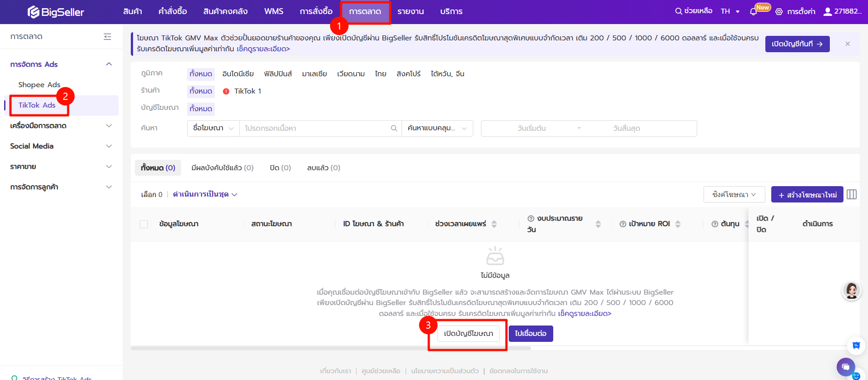The width and height of the screenshot is (868, 380).
Task: Open the Reports menu in the top navigation
Action: (410, 12)
